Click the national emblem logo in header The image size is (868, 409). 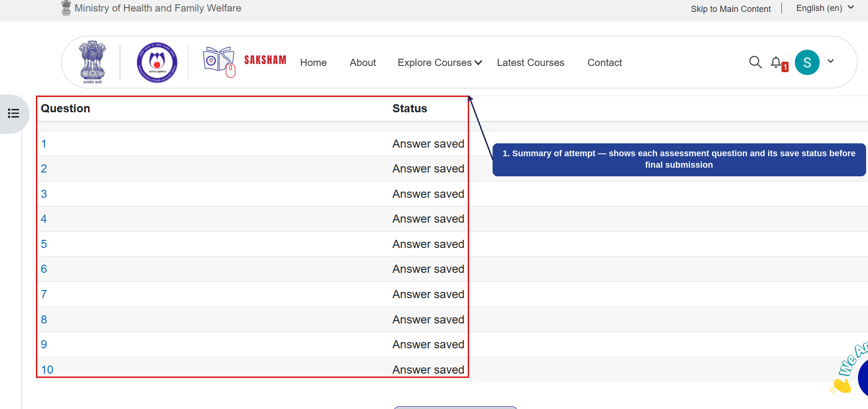click(x=92, y=62)
